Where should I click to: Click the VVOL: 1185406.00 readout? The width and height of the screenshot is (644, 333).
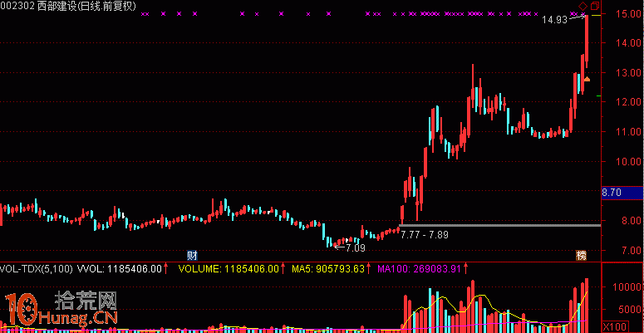(x=119, y=269)
